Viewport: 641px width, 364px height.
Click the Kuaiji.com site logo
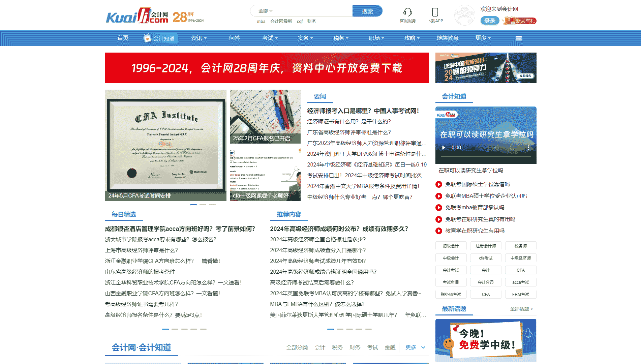pyautogui.click(x=137, y=16)
